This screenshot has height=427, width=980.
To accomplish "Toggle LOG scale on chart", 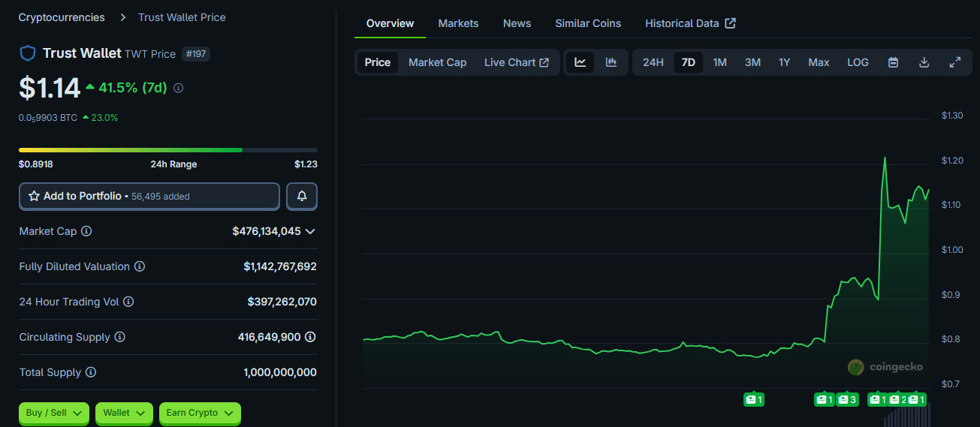I will tap(858, 62).
